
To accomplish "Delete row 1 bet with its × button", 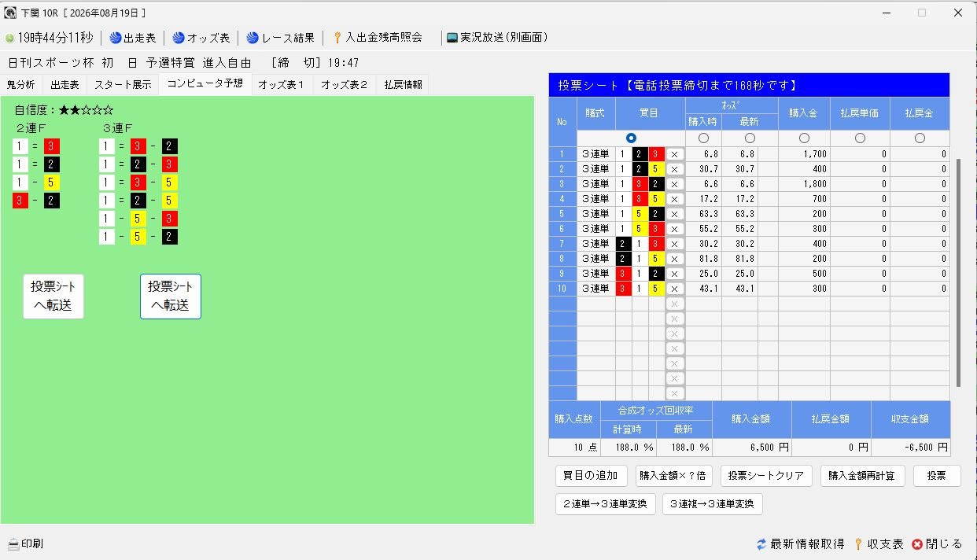I will pyautogui.click(x=674, y=154).
